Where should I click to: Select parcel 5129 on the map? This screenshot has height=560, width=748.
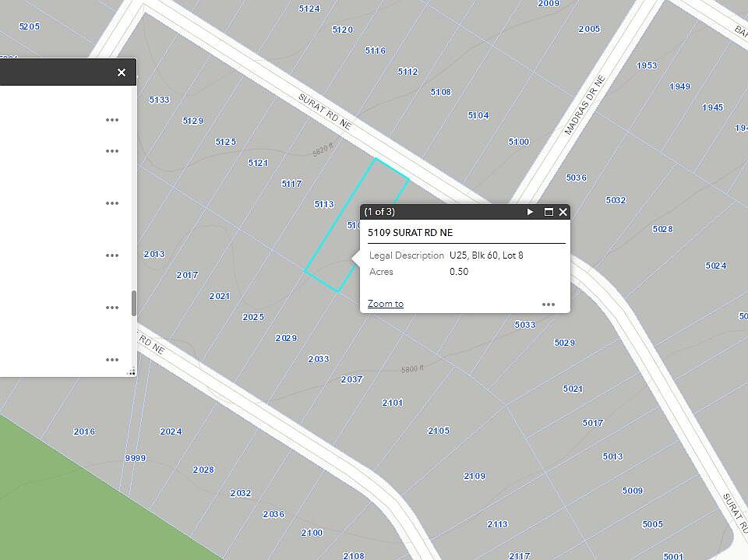[192, 121]
